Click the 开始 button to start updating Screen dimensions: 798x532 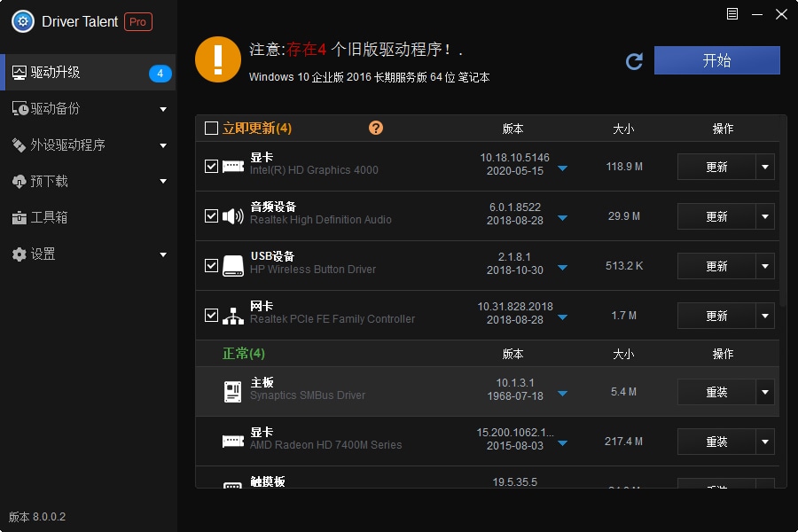[x=716, y=60]
